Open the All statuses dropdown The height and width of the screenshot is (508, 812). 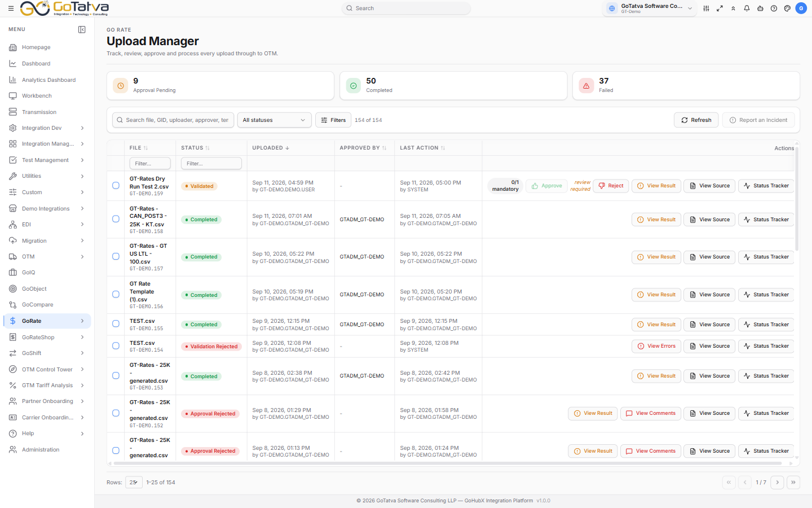(274, 120)
